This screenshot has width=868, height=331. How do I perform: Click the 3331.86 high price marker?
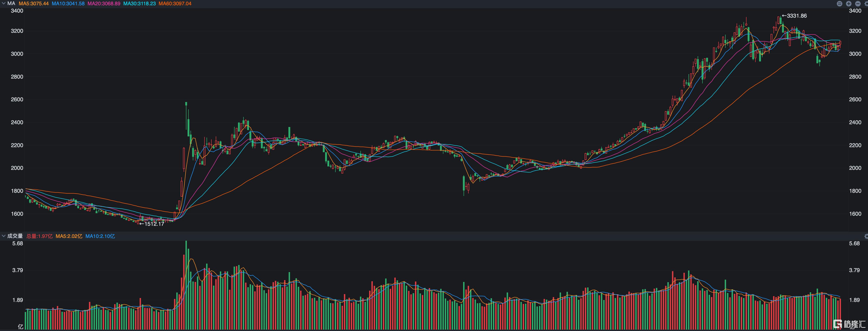tap(794, 16)
